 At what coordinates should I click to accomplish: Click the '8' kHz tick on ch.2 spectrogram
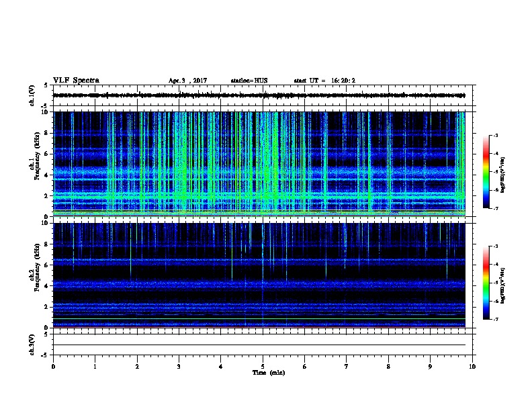coord(46,244)
